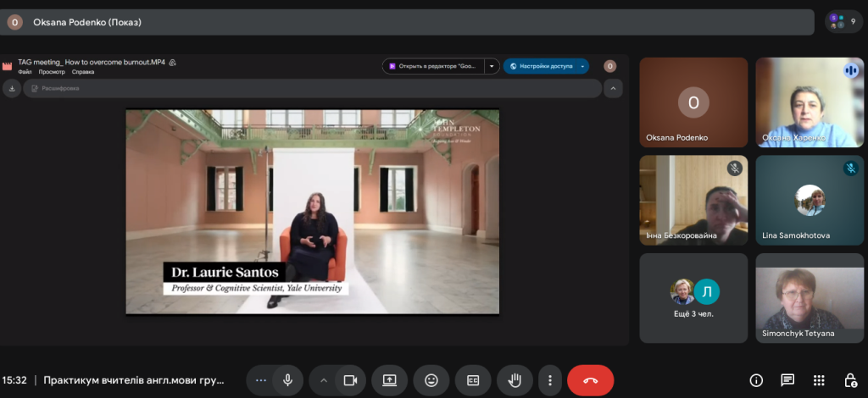Image resolution: width=868 pixels, height=398 pixels.
Task: Open the activities grid icon
Action: (819, 380)
